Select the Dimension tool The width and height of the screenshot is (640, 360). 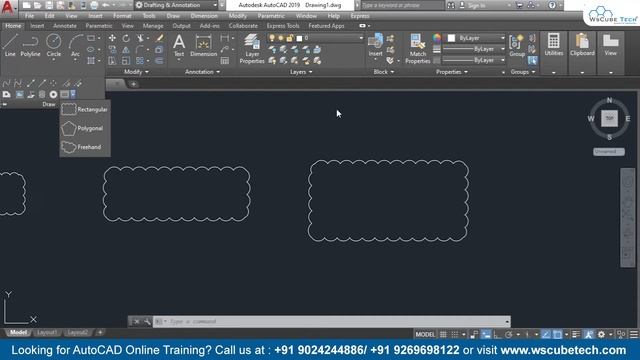tap(203, 45)
